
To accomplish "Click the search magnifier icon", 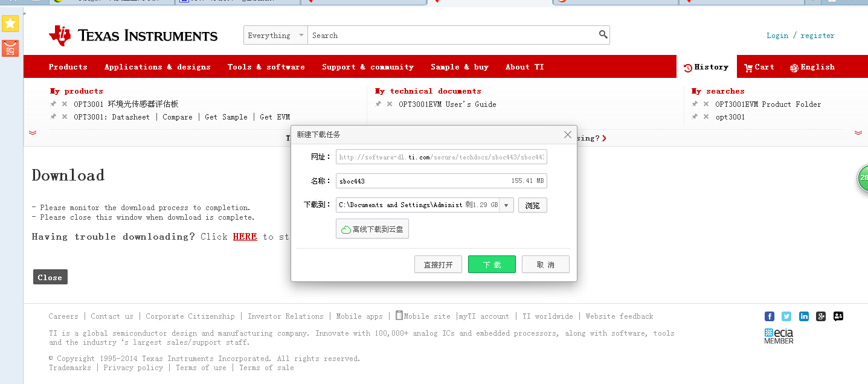I will tap(603, 34).
